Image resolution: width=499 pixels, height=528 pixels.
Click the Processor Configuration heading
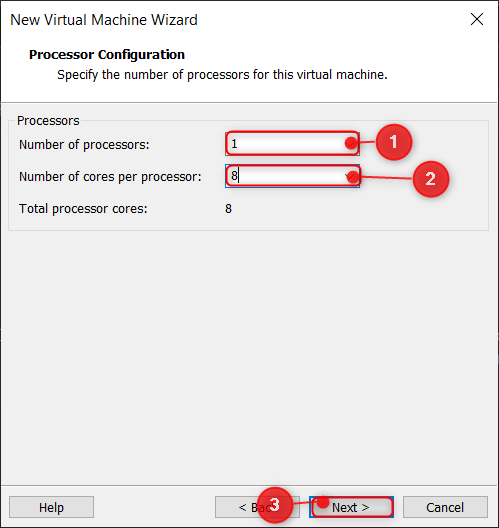pos(107,55)
